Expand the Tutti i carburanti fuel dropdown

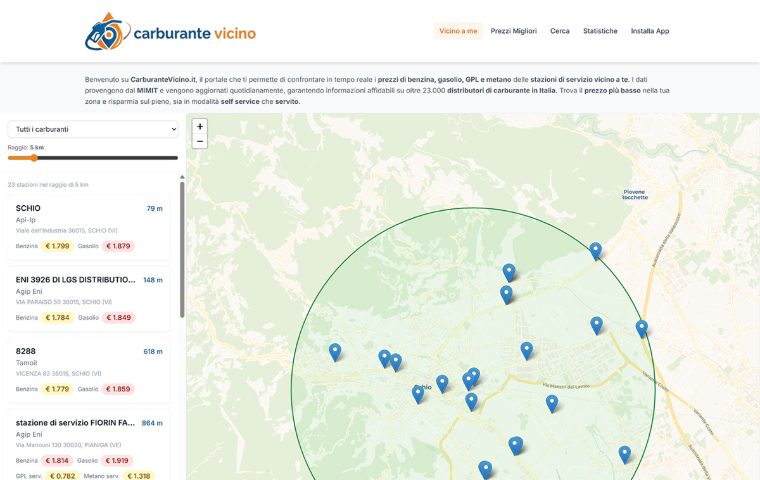click(93, 129)
